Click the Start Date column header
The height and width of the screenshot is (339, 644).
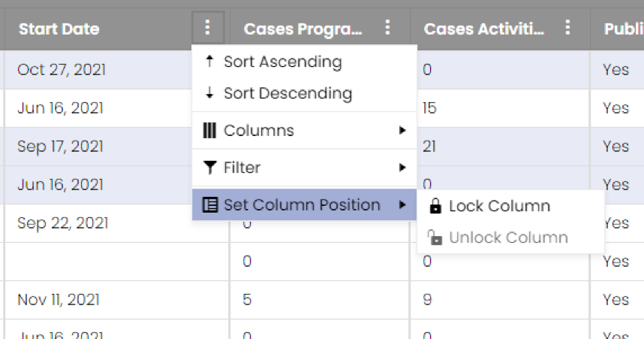point(59,29)
